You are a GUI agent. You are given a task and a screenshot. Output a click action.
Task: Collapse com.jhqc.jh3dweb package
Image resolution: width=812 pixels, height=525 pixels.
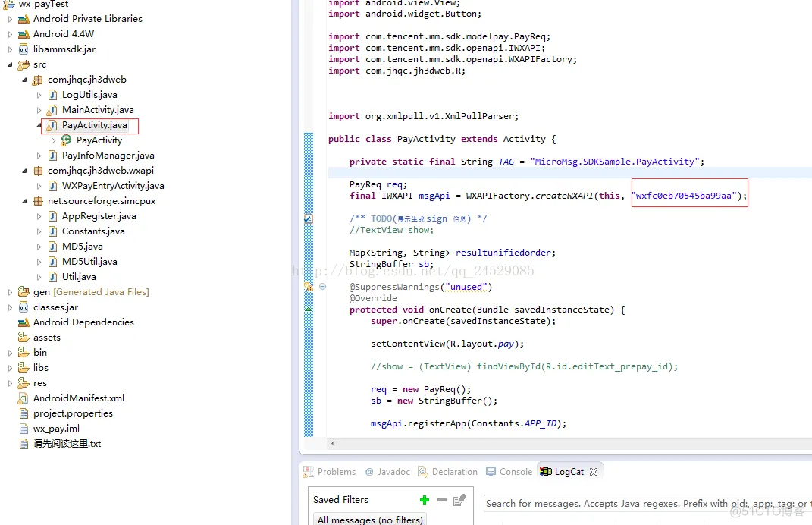24,80
